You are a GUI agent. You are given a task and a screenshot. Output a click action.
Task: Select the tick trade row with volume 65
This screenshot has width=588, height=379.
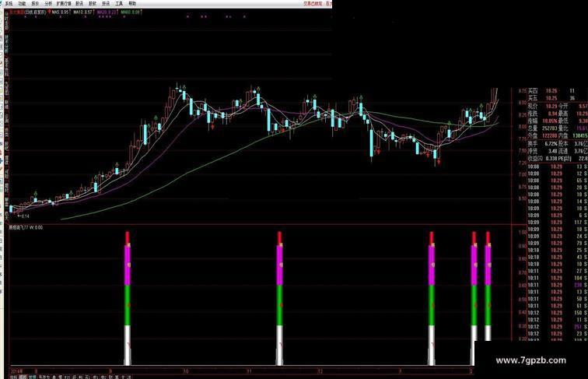click(x=558, y=181)
